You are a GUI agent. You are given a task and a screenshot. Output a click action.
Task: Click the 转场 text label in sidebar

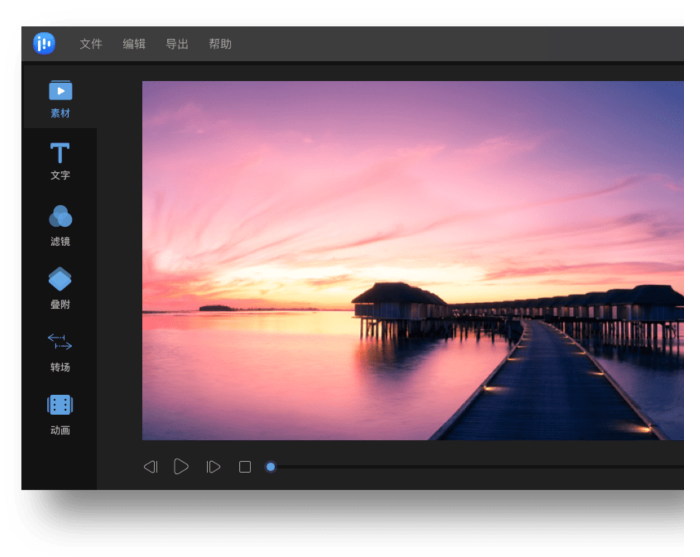pyautogui.click(x=60, y=368)
